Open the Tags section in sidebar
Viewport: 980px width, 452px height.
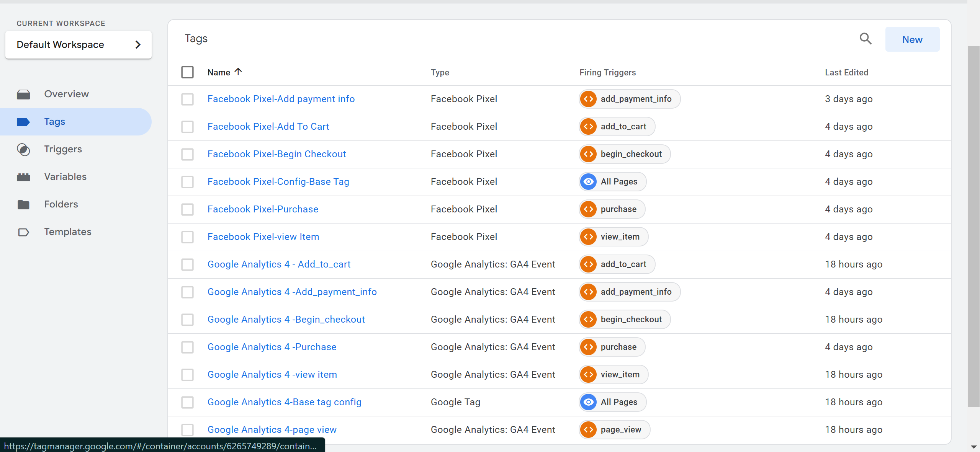tap(55, 122)
